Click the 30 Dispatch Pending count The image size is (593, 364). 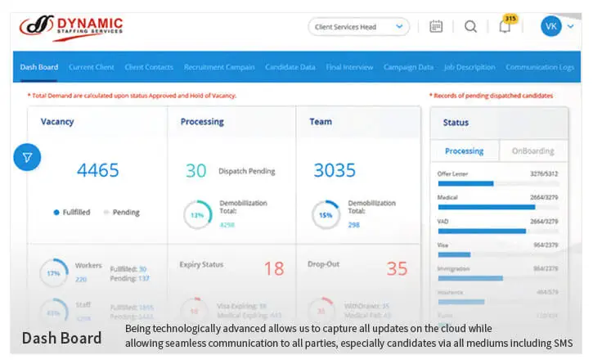coord(195,170)
